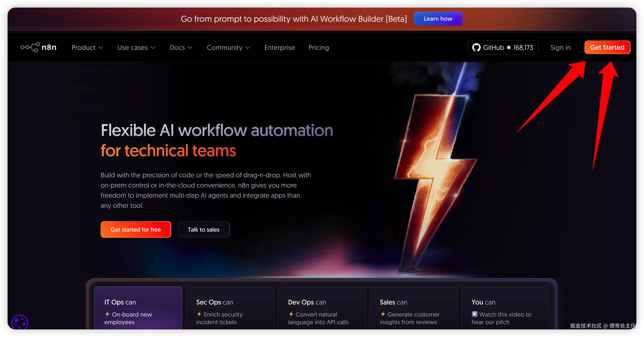Click lightning icon beside Convert natural language
Viewport: 644px width, 337px height.
pos(291,314)
